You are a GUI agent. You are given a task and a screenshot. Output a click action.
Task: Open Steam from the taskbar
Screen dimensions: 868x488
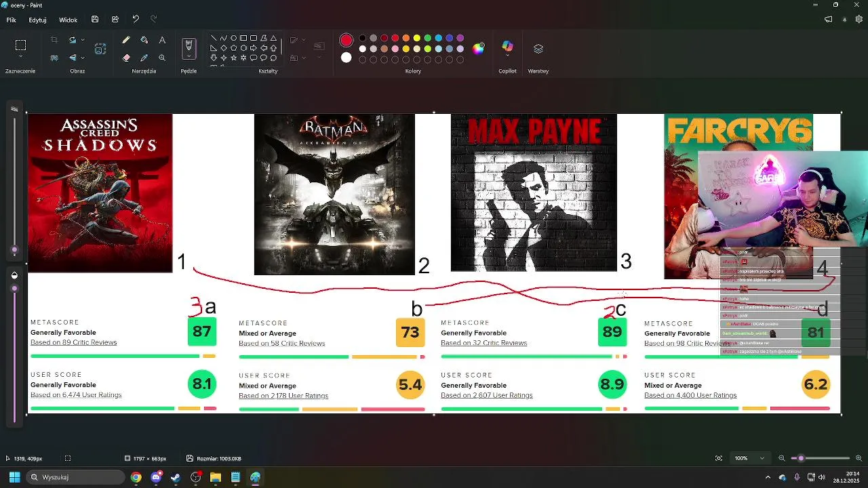tap(176, 477)
